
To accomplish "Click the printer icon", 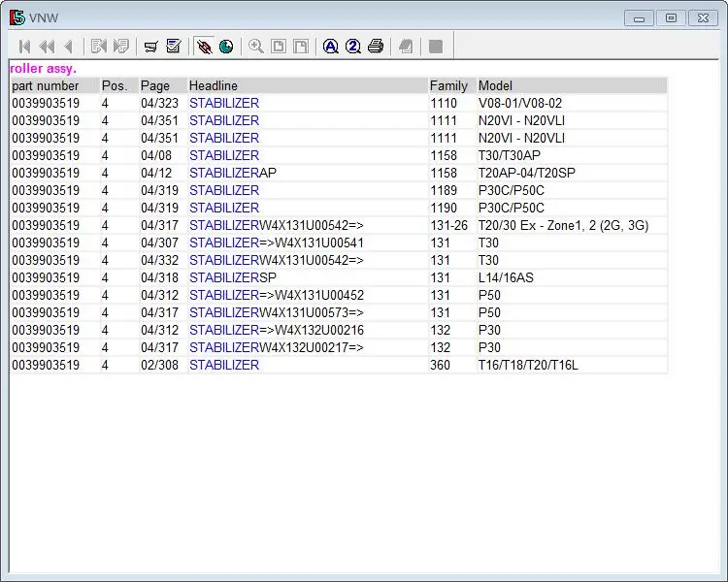I will pos(376,47).
